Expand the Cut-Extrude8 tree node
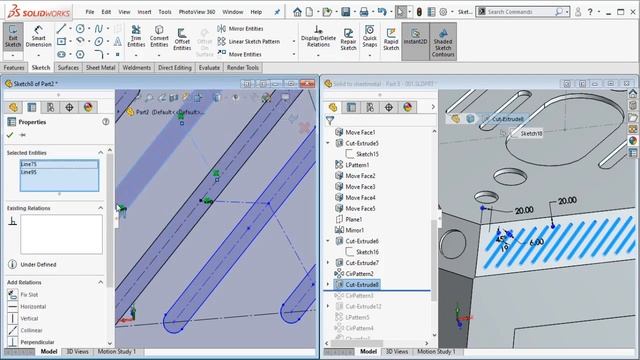 pyautogui.click(x=328, y=284)
